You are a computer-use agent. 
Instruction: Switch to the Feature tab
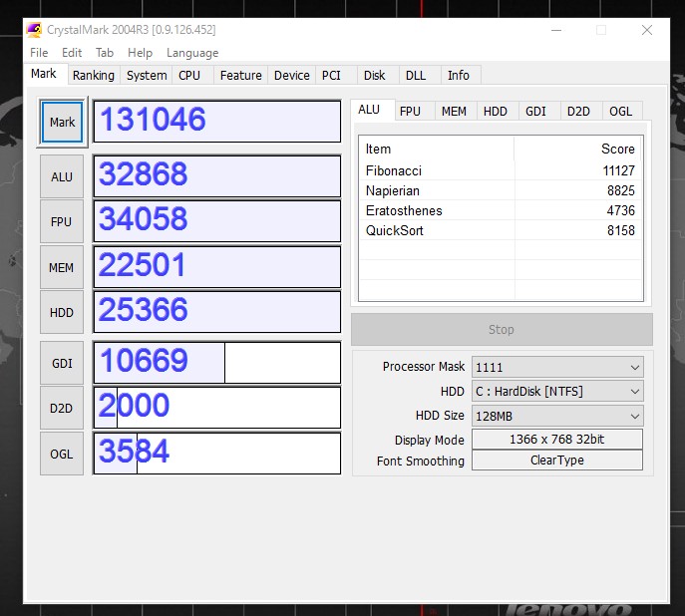[240, 75]
